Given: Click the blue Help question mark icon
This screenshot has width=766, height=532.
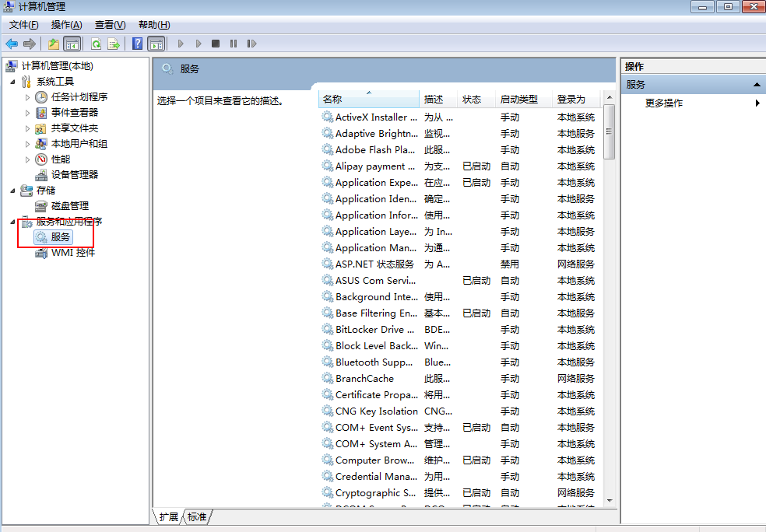Looking at the screenshot, I should click(138, 44).
